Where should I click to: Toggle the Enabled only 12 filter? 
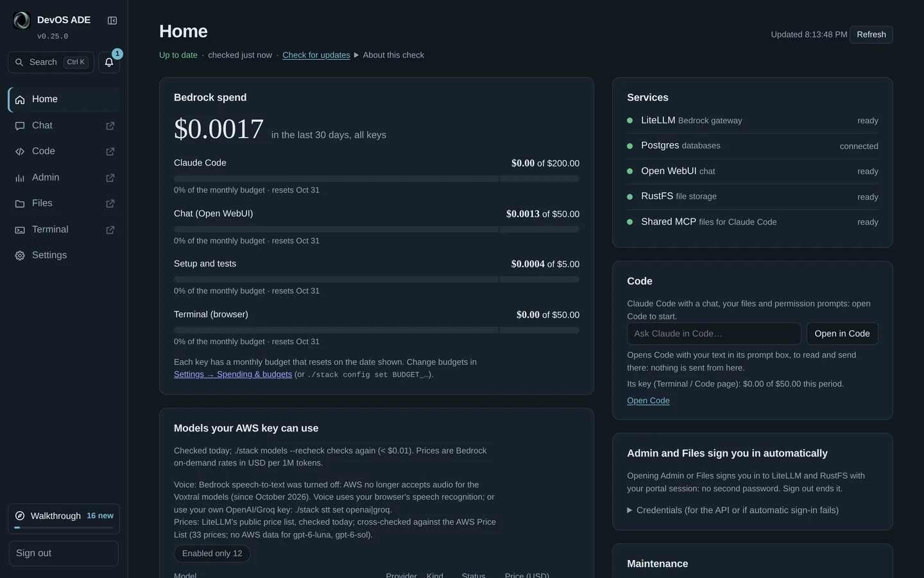(212, 554)
